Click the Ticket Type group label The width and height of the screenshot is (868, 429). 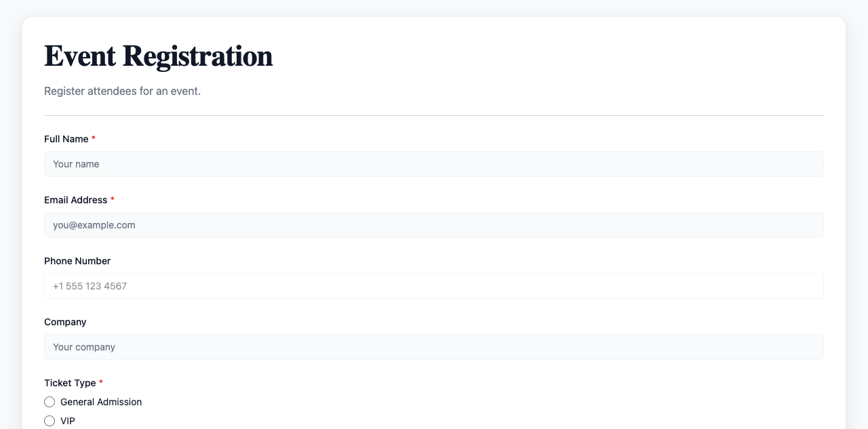click(x=70, y=383)
